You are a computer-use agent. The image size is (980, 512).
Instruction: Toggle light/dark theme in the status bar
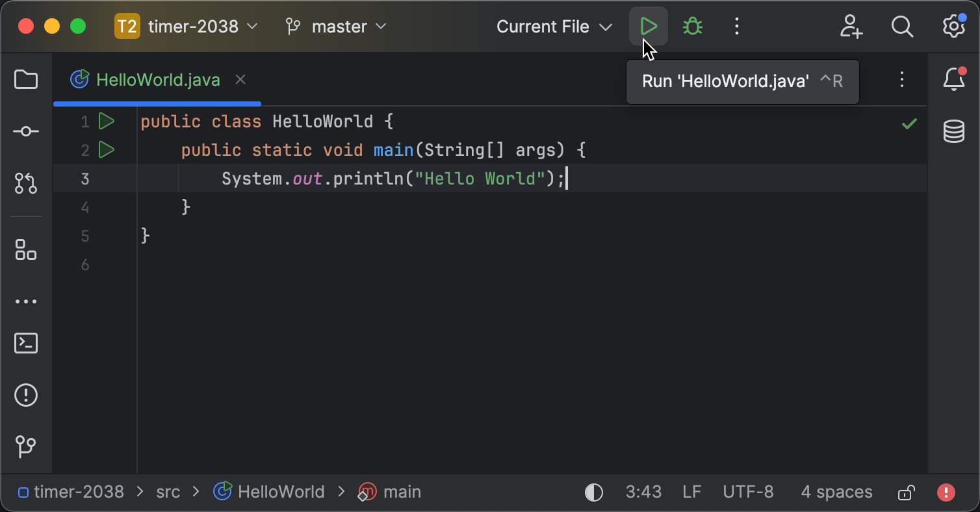[593, 492]
